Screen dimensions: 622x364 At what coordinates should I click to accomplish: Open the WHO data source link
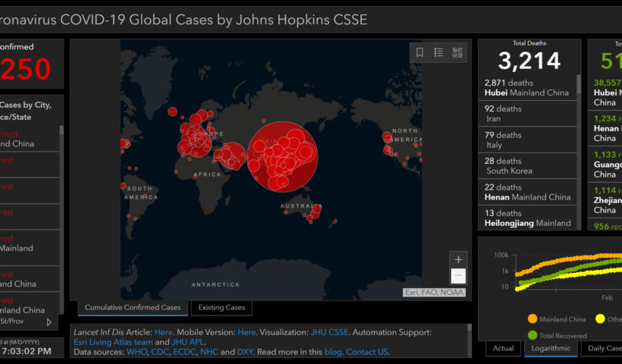pyautogui.click(x=136, y=352)
